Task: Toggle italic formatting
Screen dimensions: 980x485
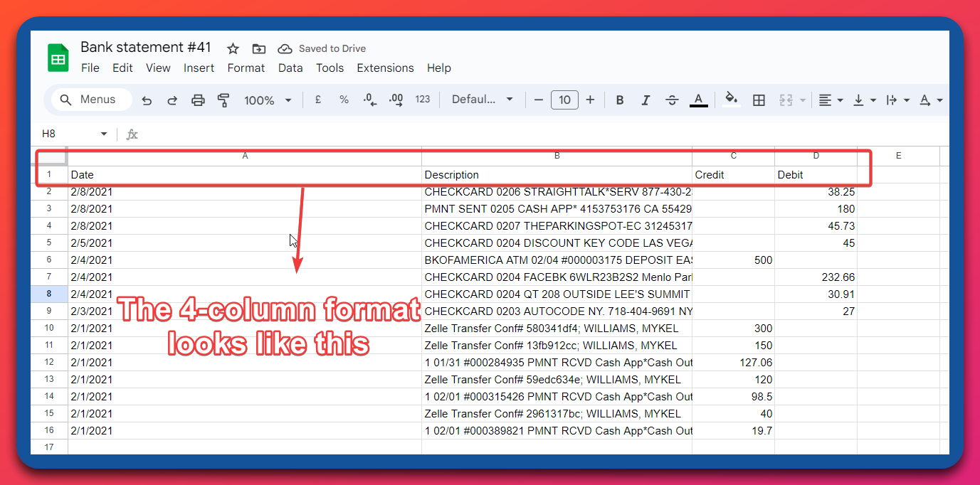Action: click(x=646, y=100)
